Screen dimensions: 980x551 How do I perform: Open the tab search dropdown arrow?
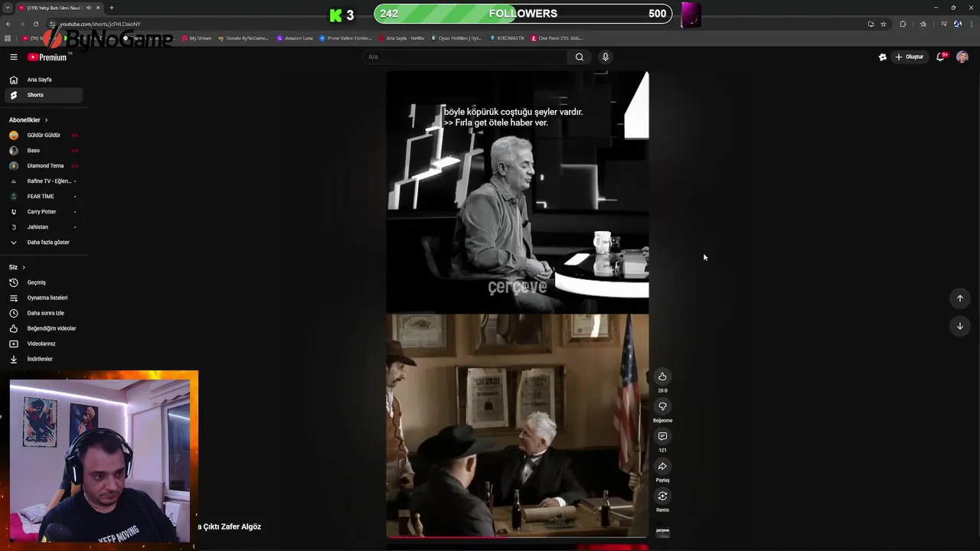(8, 8)
